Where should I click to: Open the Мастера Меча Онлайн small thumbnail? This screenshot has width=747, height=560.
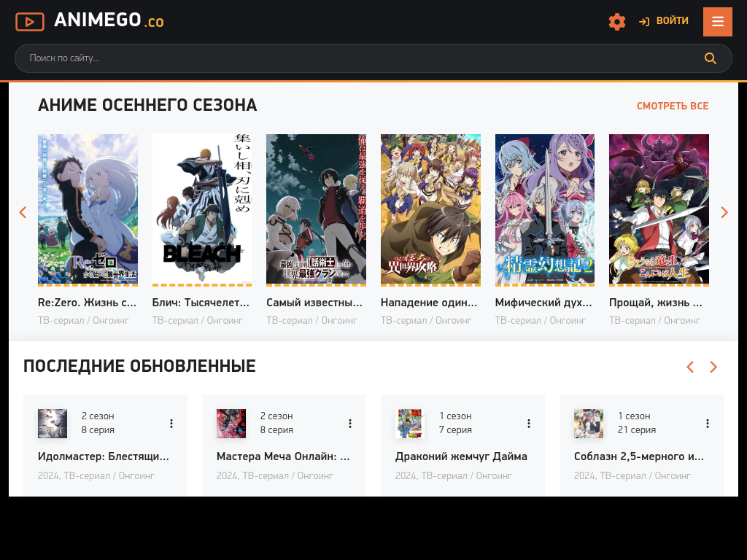pyautogui.click(x=231, y=424)
